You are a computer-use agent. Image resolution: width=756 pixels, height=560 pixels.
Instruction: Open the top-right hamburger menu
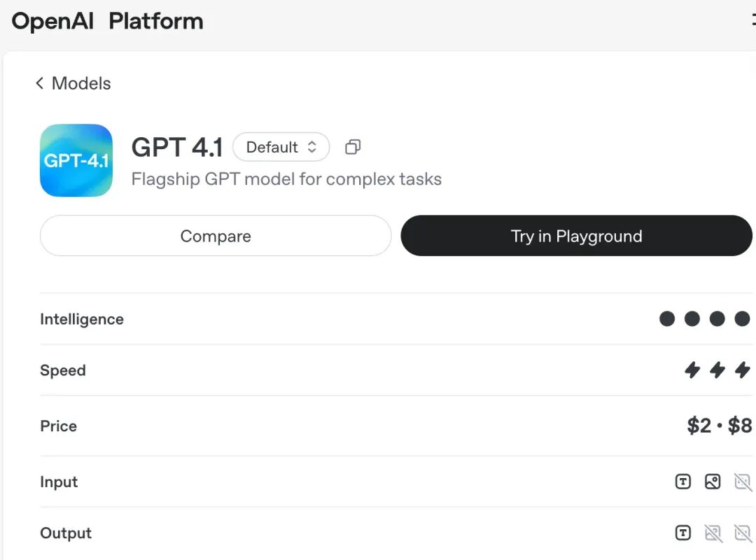click(x=753, y=20)
